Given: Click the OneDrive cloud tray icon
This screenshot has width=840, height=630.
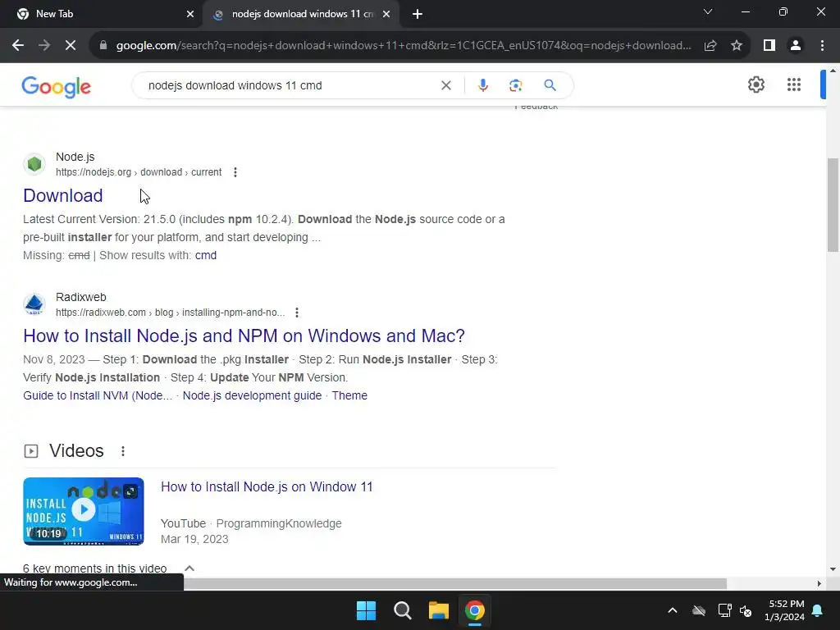Looking at the screenshot, I should click(x=699, y=610).
